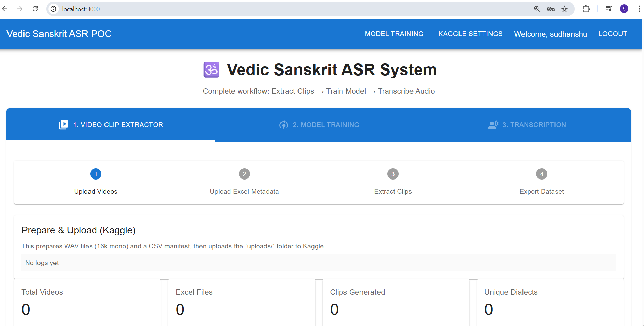Open the browser extensions puzzle icon

coord(586,9)
